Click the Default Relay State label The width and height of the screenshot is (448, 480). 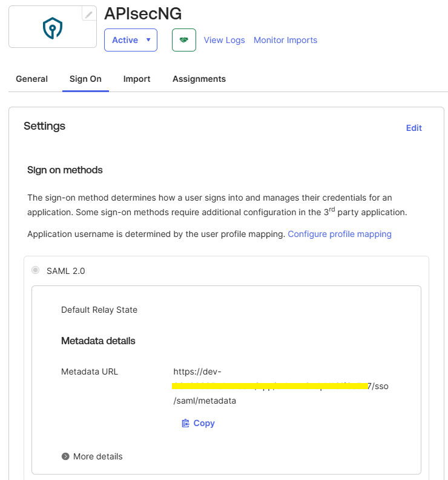99,310
